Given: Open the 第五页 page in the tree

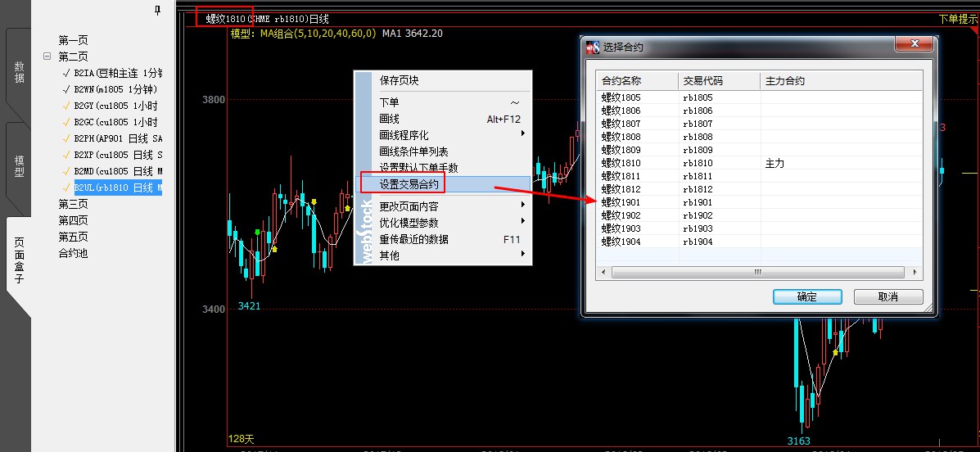Looking at the screenshot, I should pyautogui.click(x=73, y=237).
